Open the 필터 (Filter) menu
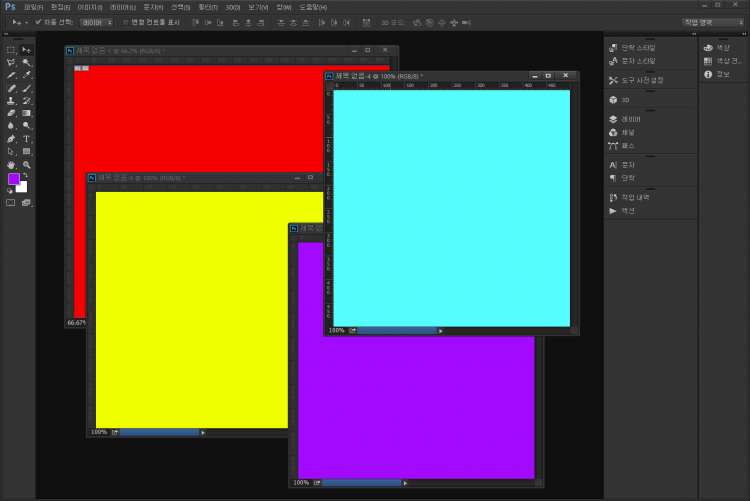 (208, 7)
